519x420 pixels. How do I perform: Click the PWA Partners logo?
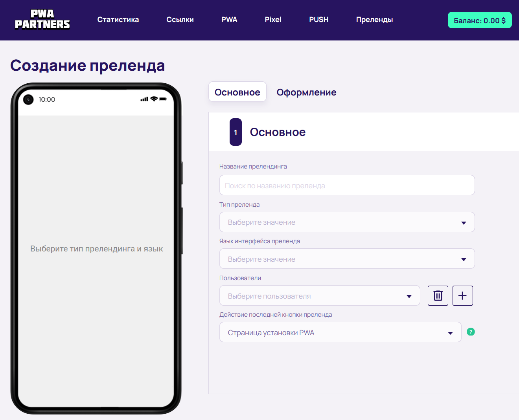click(x=42, y=20)
